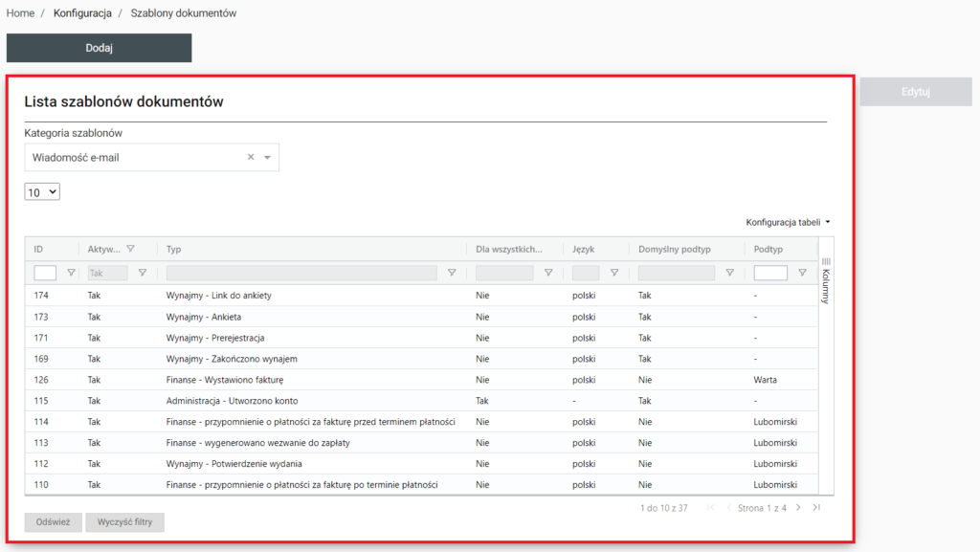Click filter icon for Domyślny podtyp column
Screen dimensions: 980x552
coord(729,273)
